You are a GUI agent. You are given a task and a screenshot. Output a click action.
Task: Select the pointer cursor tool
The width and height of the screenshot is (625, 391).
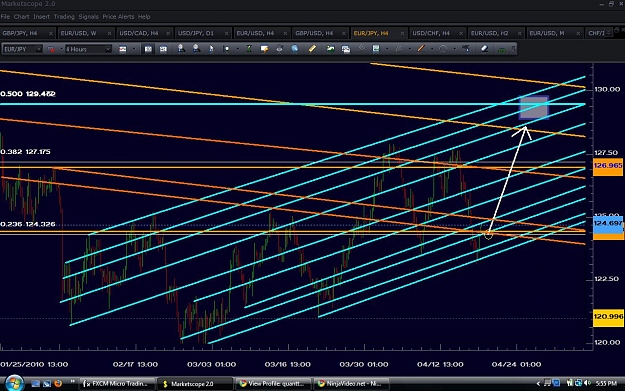click(211, 49)
